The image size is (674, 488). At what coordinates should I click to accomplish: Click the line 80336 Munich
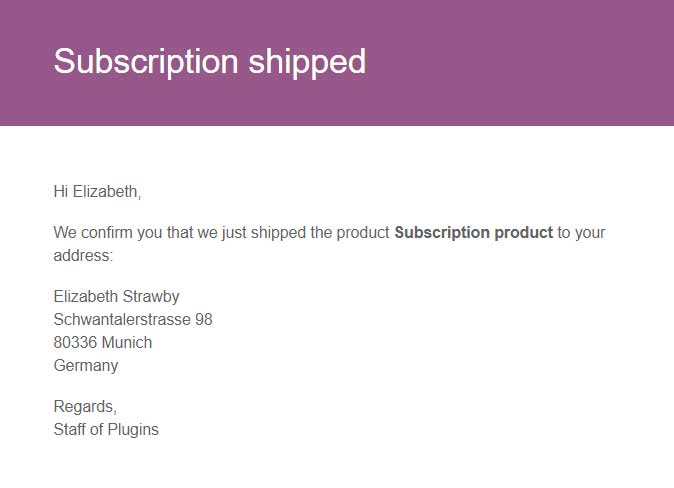(x=103, y=343)
